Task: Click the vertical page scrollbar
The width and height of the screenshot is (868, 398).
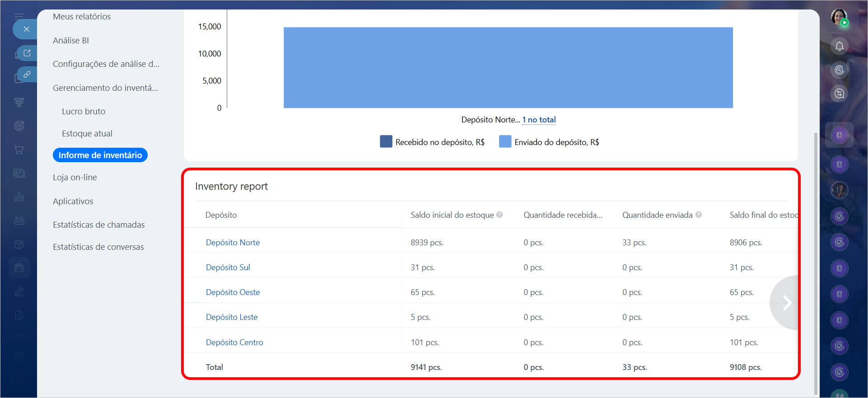Action: pos(815,262)
